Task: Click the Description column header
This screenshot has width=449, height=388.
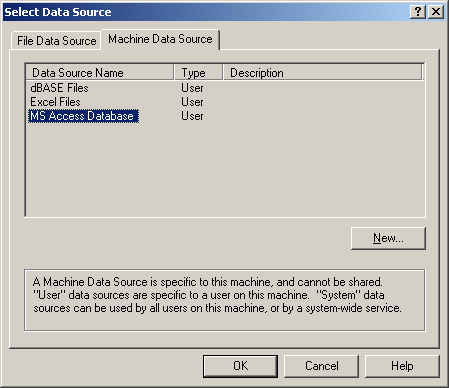Action: (323, 73)
